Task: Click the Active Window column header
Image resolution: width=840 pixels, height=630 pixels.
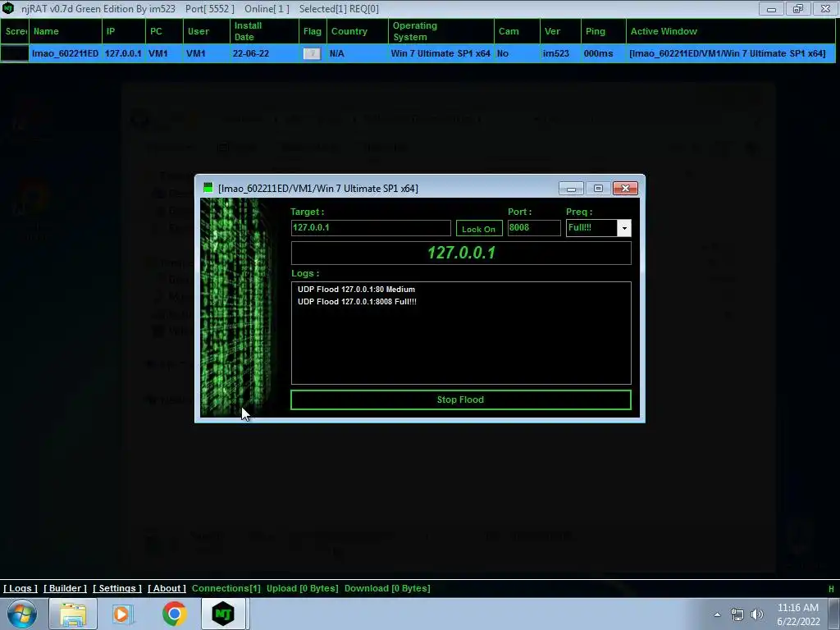Action: [731, 31]
